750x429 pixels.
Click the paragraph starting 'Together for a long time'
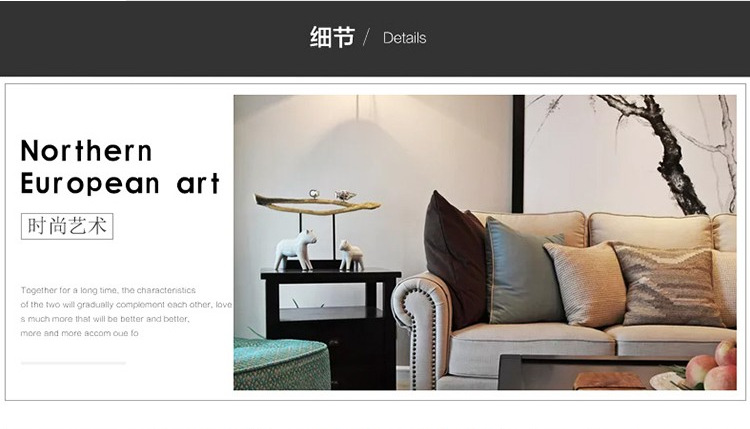point(126,311)
